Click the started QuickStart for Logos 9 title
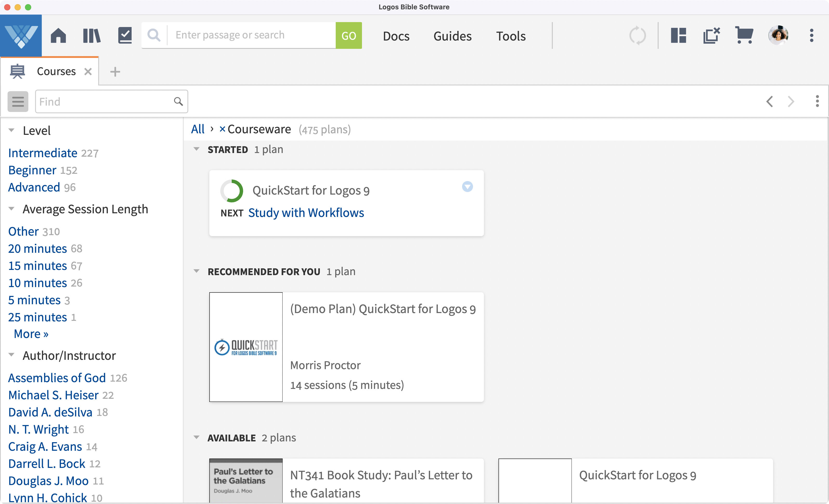 [311, 191]
